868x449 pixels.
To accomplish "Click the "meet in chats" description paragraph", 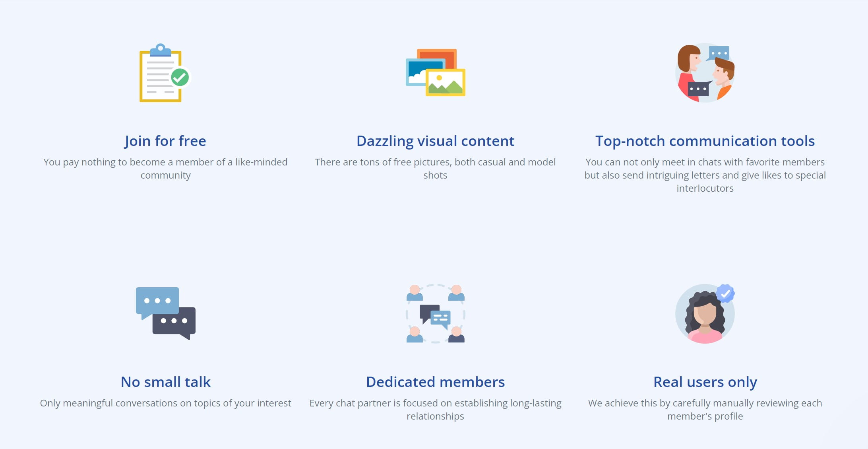I will click(705, 175).
